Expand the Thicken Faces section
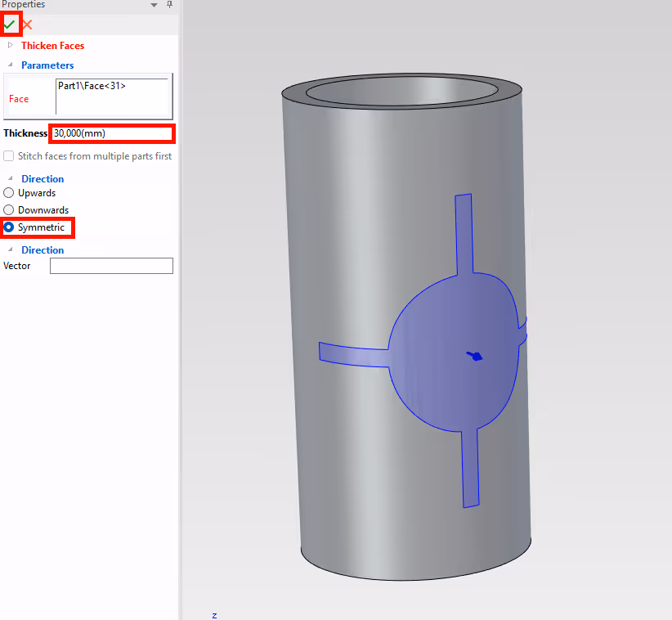 tap(11, 45)
